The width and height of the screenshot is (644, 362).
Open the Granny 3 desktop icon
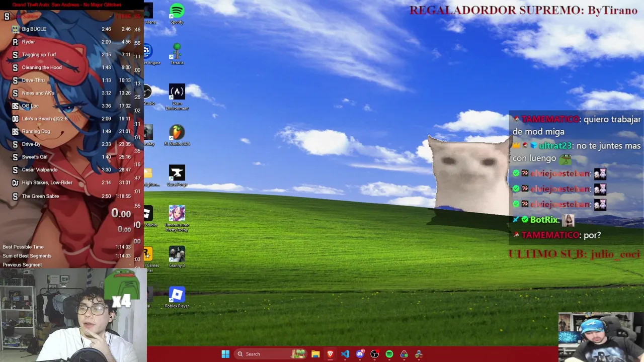177,257
